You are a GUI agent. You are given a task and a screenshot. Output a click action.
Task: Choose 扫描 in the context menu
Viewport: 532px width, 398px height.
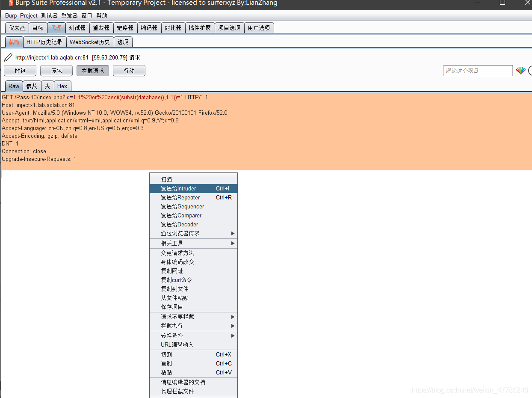pyautogui.click(x=193, y=179)
